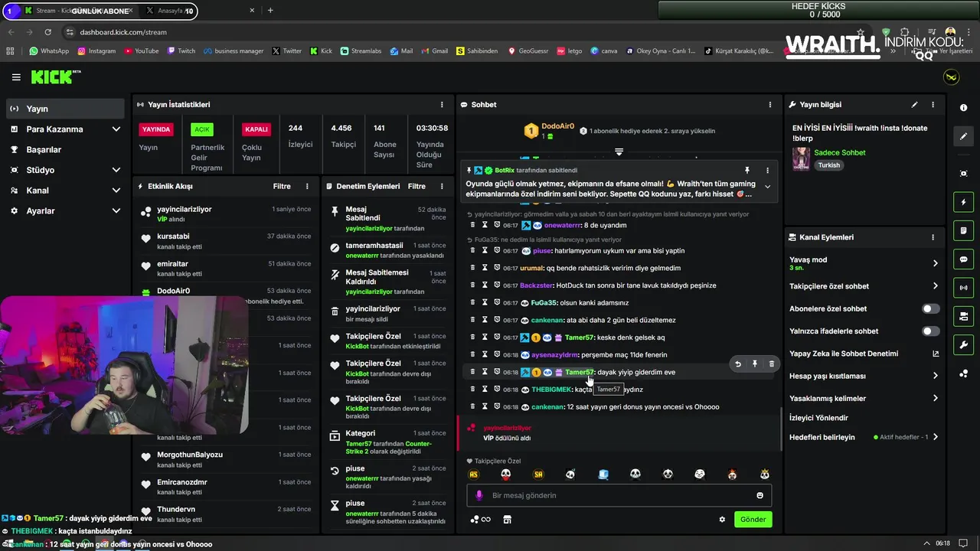Edit Yayın bilgisi with the pencil icon
Screen dimensions: 980x551
pyautogui.click(x=914, y=104)
